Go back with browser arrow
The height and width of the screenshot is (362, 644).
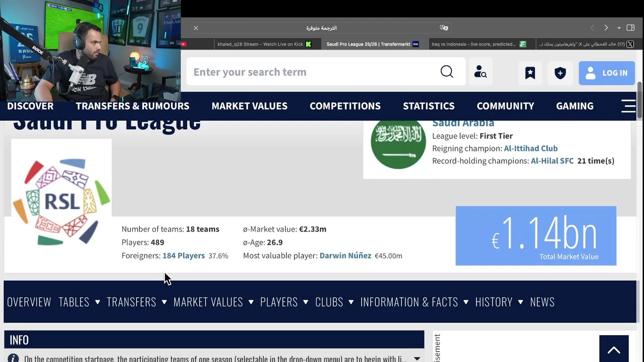point(592,28)
